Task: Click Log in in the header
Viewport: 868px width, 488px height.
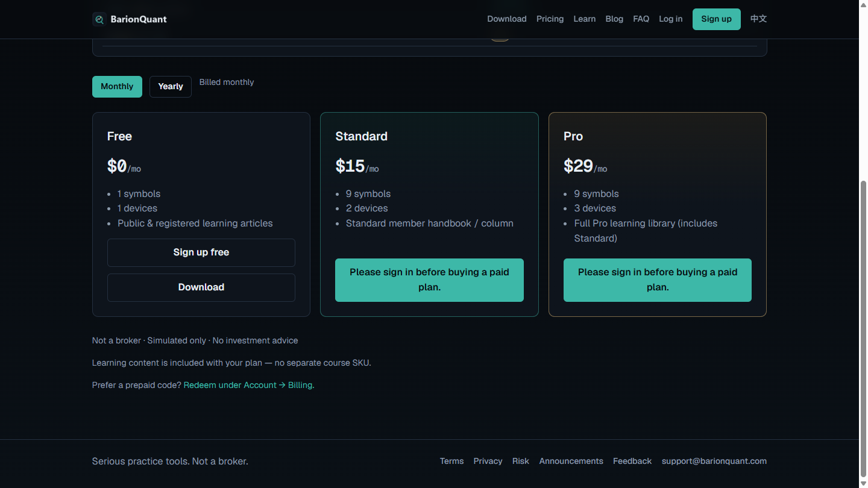Action: click(x=670, y=19)
